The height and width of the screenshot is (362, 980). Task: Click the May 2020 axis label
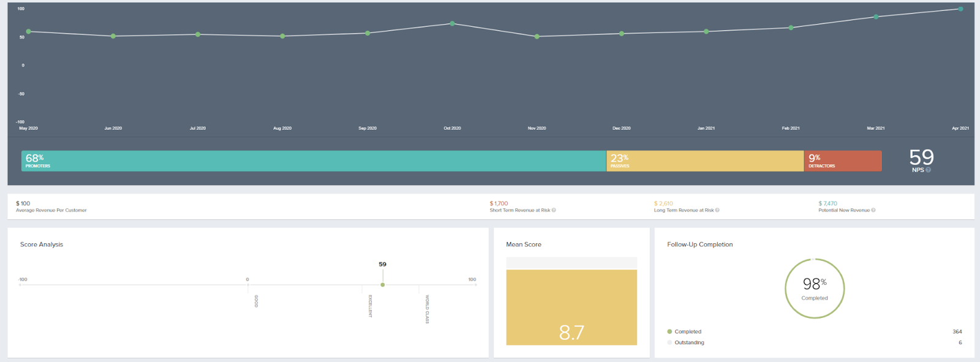(28, 128)
